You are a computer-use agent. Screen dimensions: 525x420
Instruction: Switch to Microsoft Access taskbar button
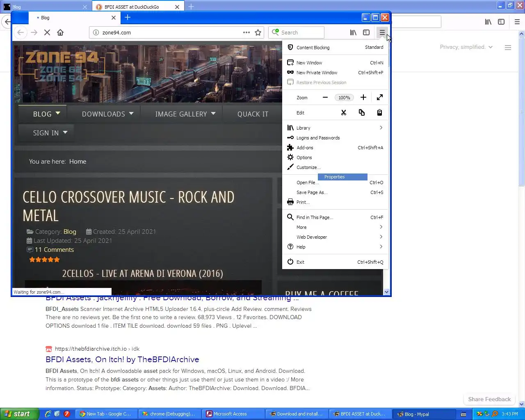234,414
